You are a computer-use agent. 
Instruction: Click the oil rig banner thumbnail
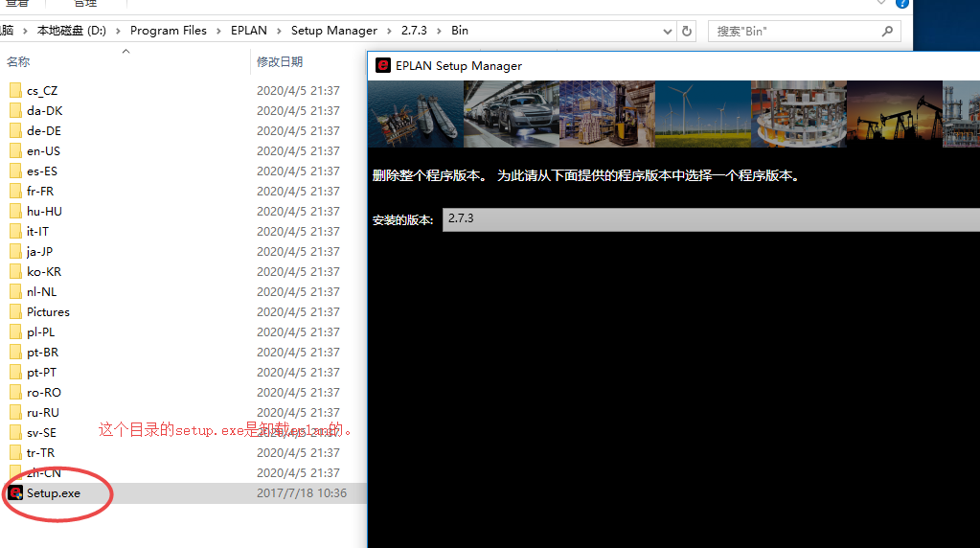[x=416, y=114]
